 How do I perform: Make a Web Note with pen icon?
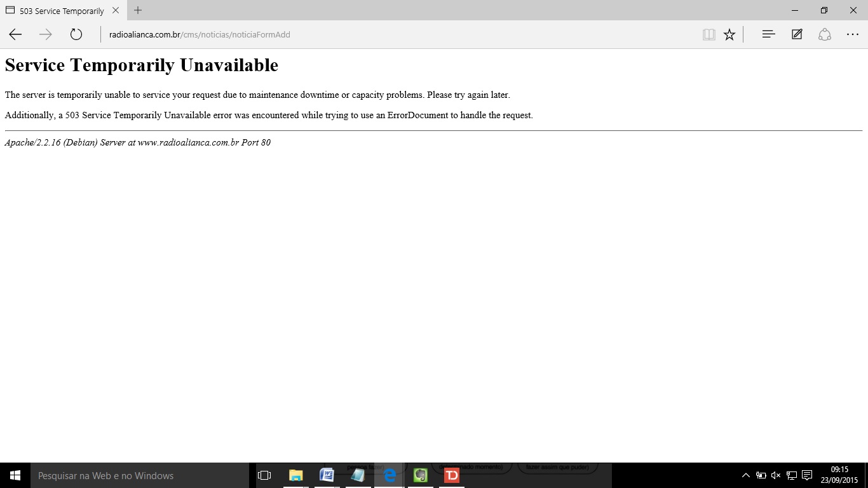tap(797, 34)
